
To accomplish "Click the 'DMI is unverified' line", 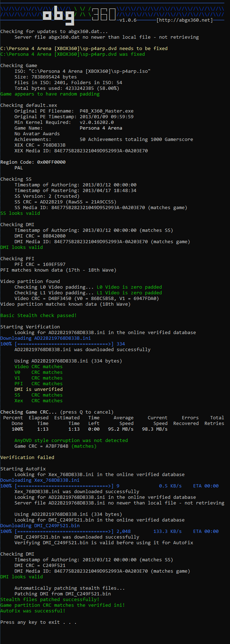I will 38,389.
